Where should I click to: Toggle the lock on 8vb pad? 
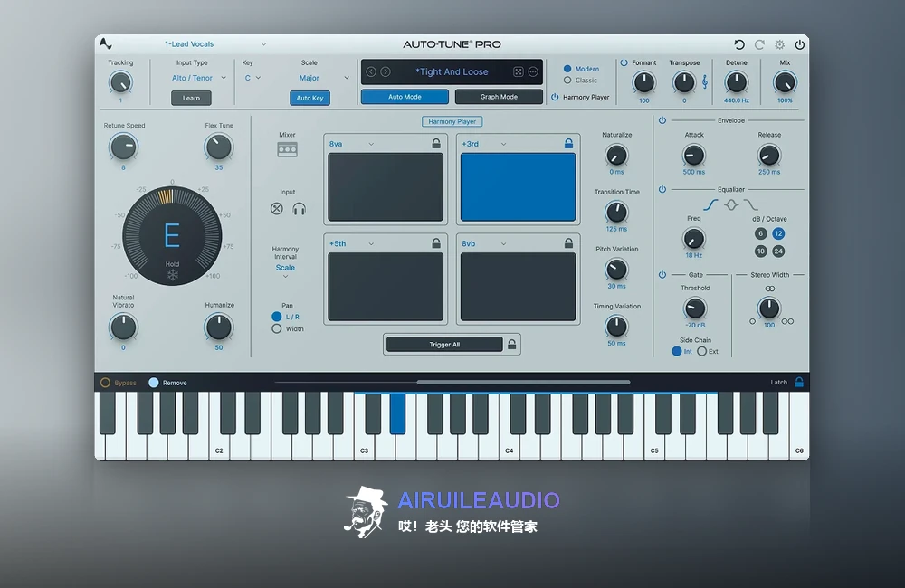568,243
